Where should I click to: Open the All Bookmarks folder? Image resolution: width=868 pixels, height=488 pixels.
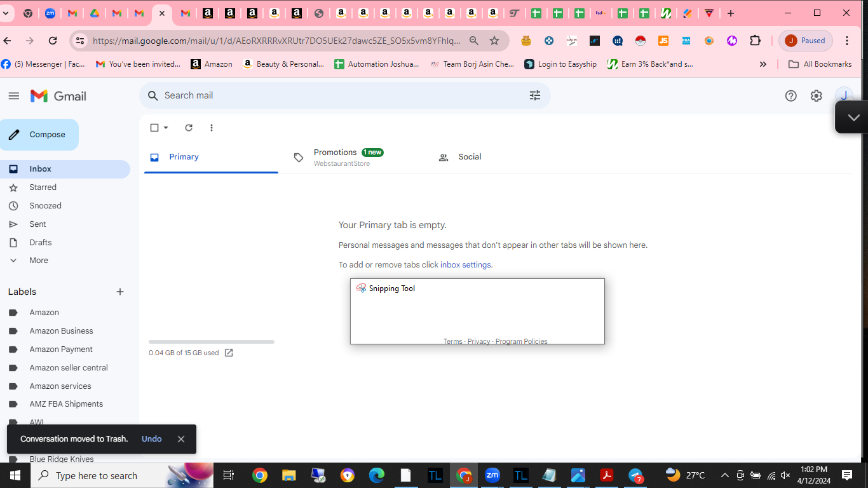click(x=820, y=64)
